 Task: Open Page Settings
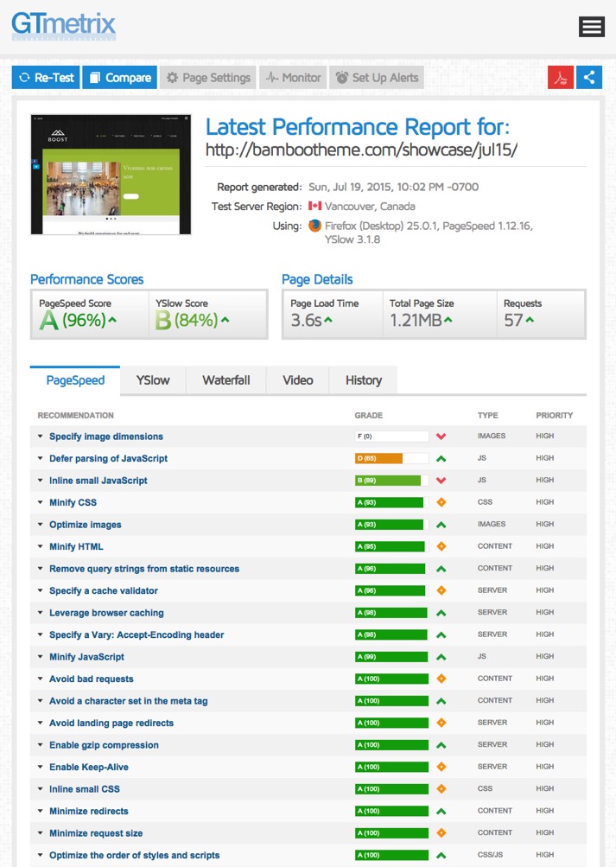(x=208, y=78)
